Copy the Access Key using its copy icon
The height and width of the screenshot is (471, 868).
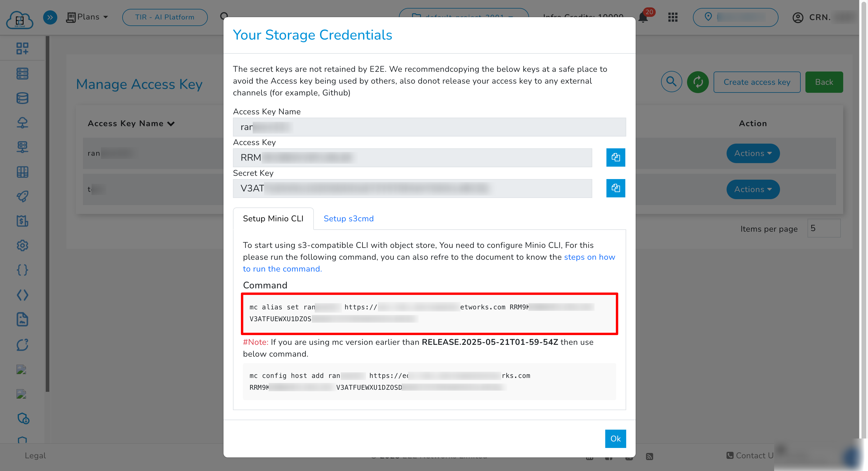[x=616, y=157]
